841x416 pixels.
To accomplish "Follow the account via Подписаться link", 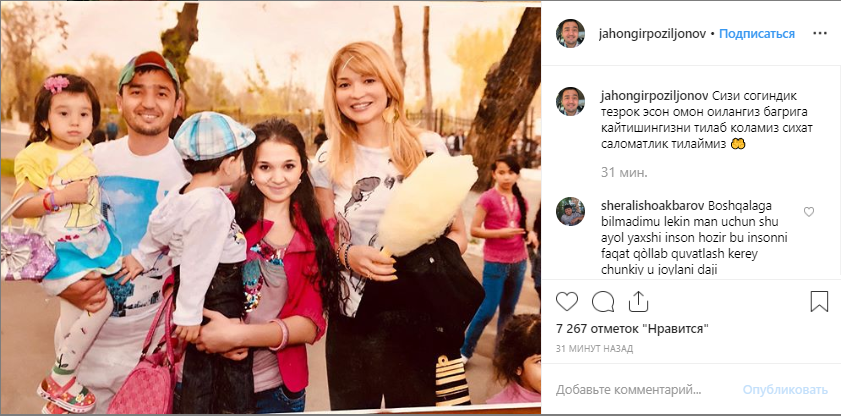I will coord(757,33).
